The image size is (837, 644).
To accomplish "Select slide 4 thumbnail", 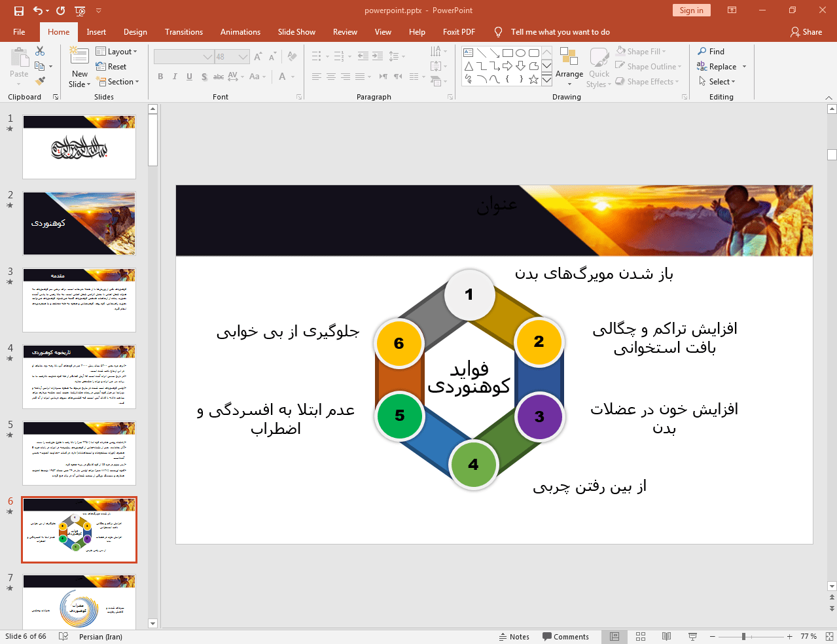I will (x=79, y=377).
